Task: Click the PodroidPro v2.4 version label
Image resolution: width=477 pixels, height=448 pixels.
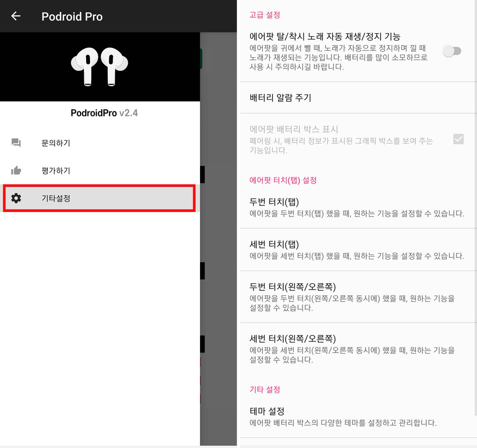Action: click(x=104, y=113)
